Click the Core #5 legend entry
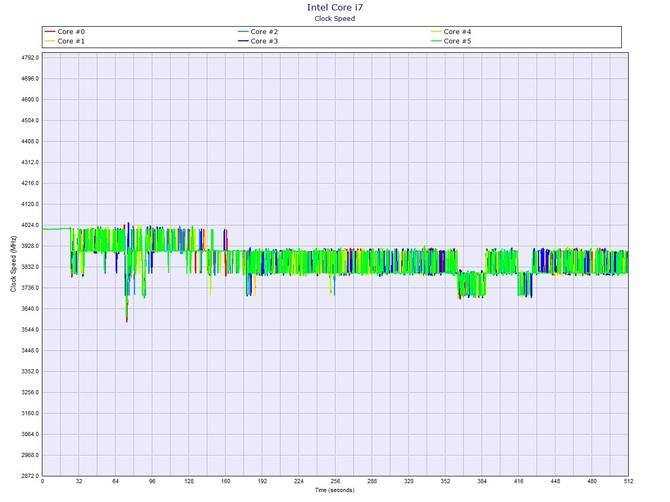The width and height of the screenshot is (670, 502). (451, 41)
